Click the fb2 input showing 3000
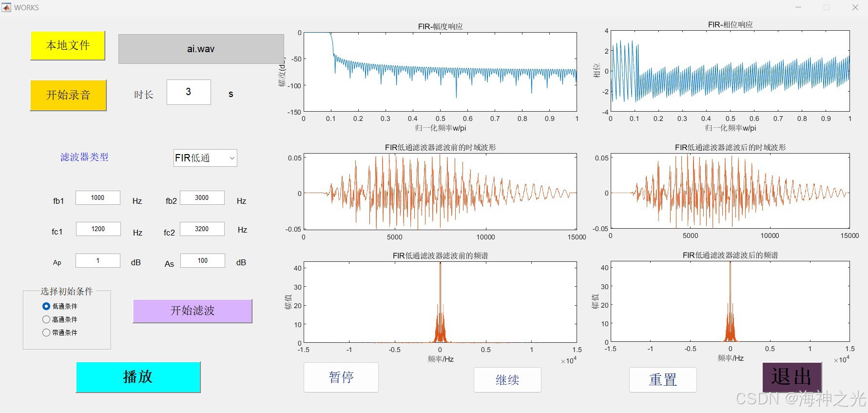 point(202,197)
